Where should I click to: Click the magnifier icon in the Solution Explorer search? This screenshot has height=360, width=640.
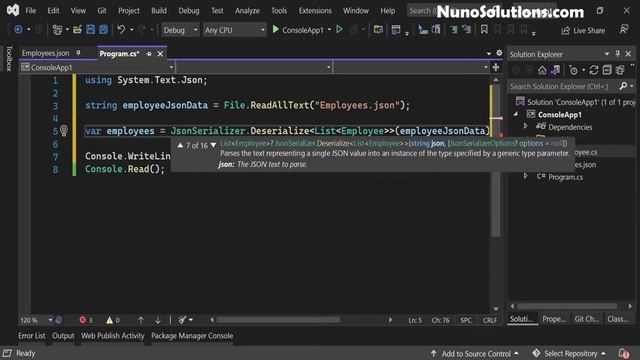(623, 86)
